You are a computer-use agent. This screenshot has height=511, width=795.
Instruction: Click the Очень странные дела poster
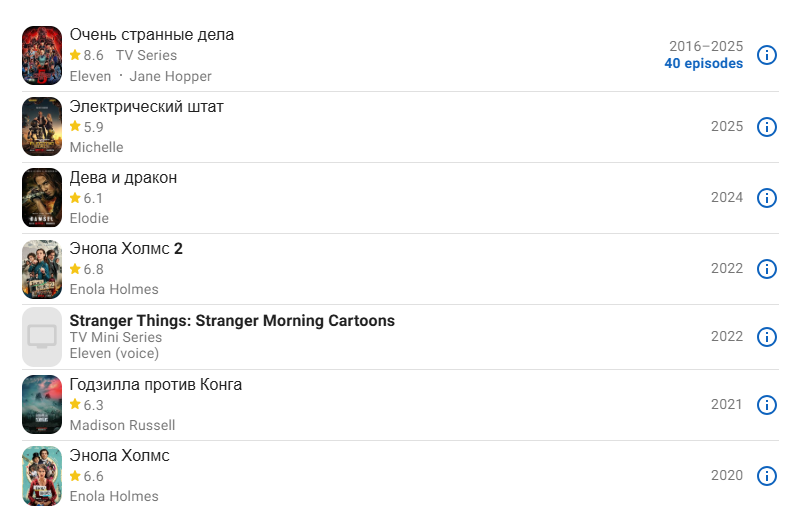pyautogui.click(x=42, y=55)
